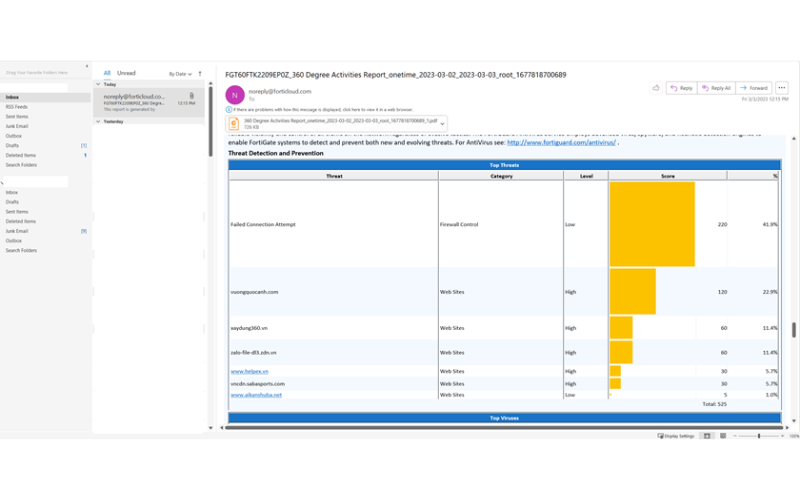Reverse the sort order with the arrow icon
The height and width of the screenshot is (500, 800).
(x=200, y=73)
